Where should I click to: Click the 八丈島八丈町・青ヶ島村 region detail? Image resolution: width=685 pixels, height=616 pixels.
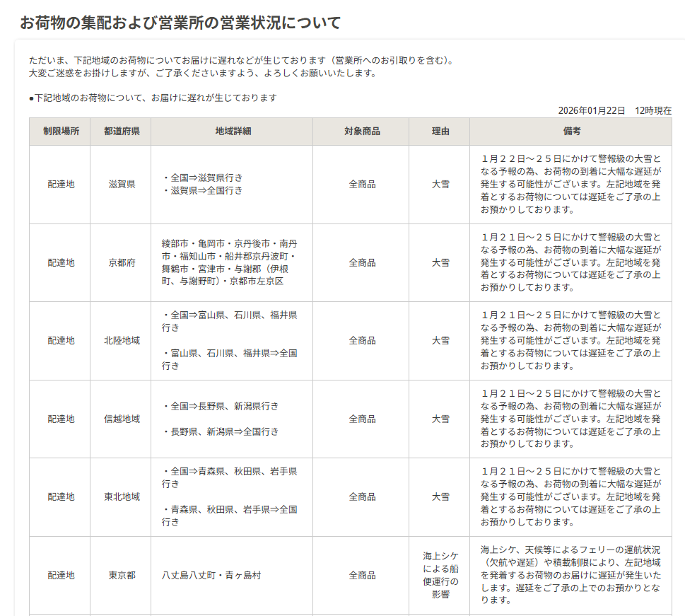pyautogui.click(x=211, y=576)
